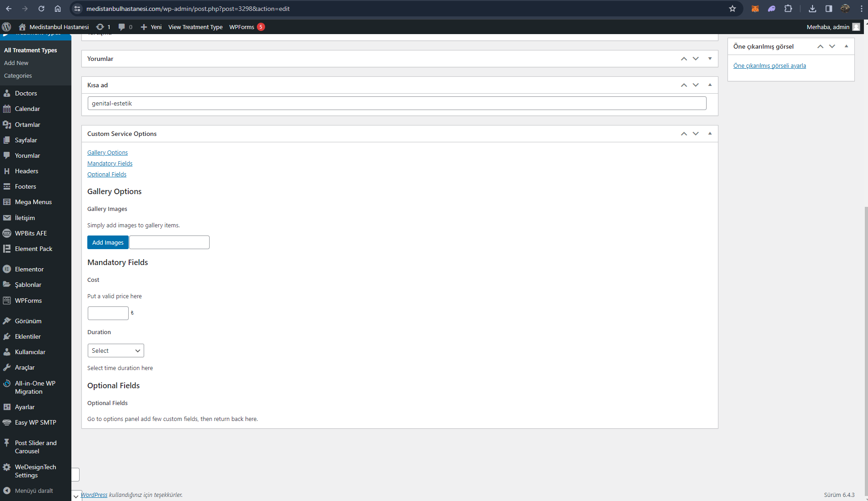Open the Footers menu
The width and height of the screenshot is (868, 501).
pyautogui.click(x=25, y=186)
